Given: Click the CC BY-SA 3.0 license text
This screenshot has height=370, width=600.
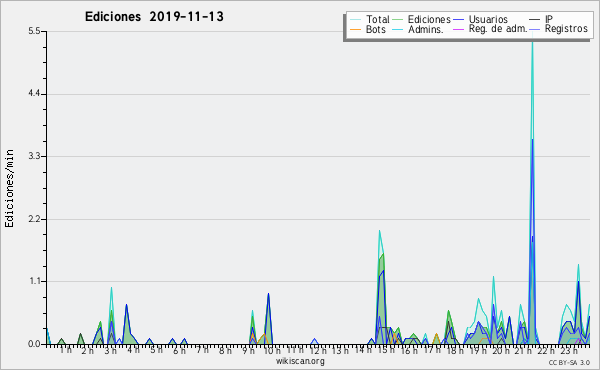Looking at the screenshot, I should (x=569, y=362).
